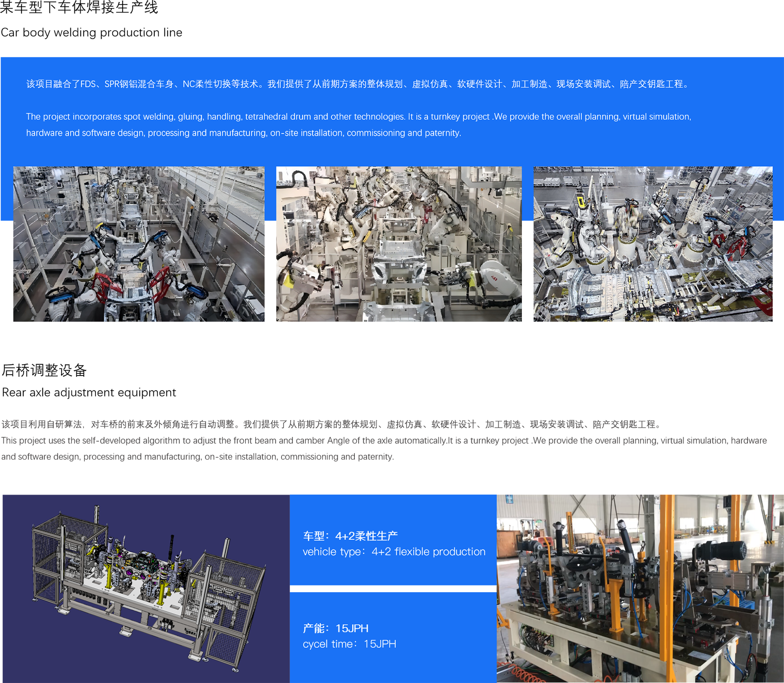Open the factory photo of rear axle equipment

click(x=640, y=589)
